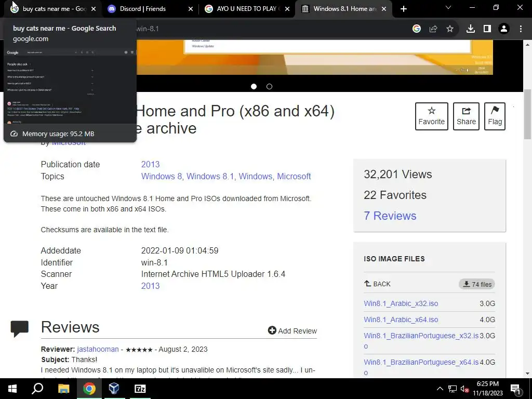Download Win8.1_Arabic_x64.iso
This screenshot has height=399, width=532.
tap(401, 320)
